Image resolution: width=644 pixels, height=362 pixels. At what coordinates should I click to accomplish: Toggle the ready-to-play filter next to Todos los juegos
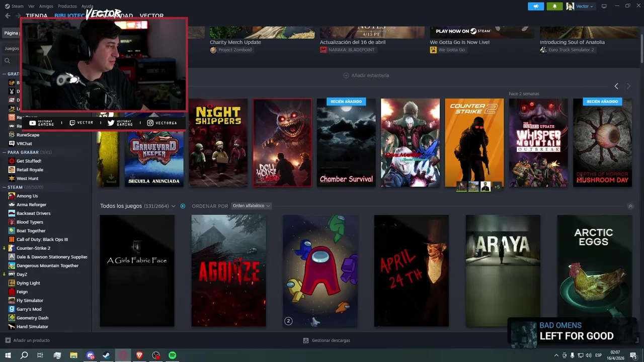pos(183,206)
